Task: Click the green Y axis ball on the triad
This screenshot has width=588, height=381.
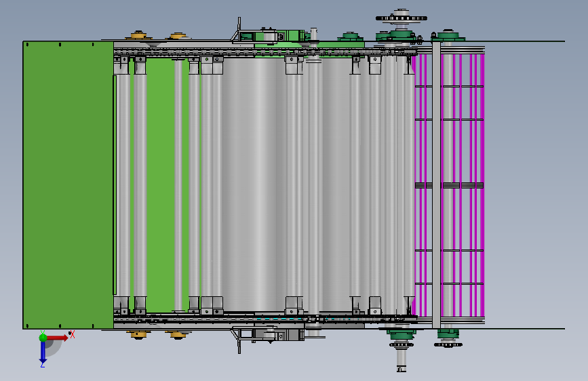Action: pos(43,338)
